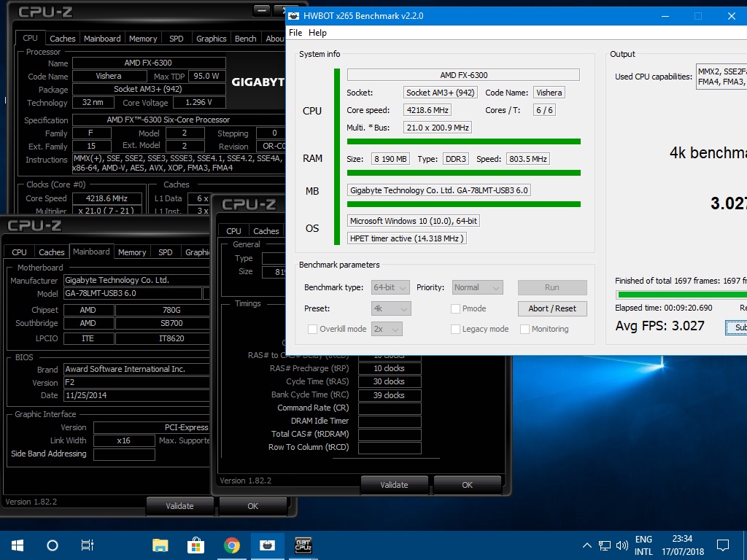Click the Run button in HWBOT
The image size is (747, 560).
click(x=552, y=287)
